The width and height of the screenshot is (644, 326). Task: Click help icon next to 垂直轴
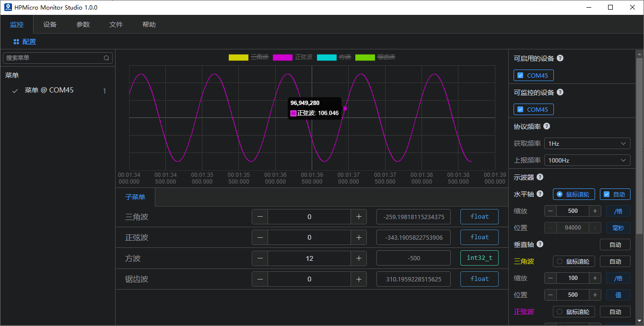(x=540, y=244)
